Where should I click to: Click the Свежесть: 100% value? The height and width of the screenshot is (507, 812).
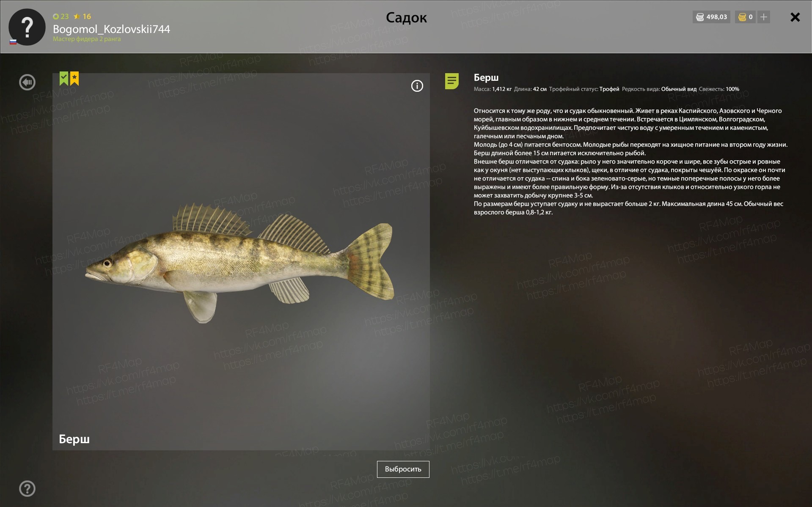(719, 89)
